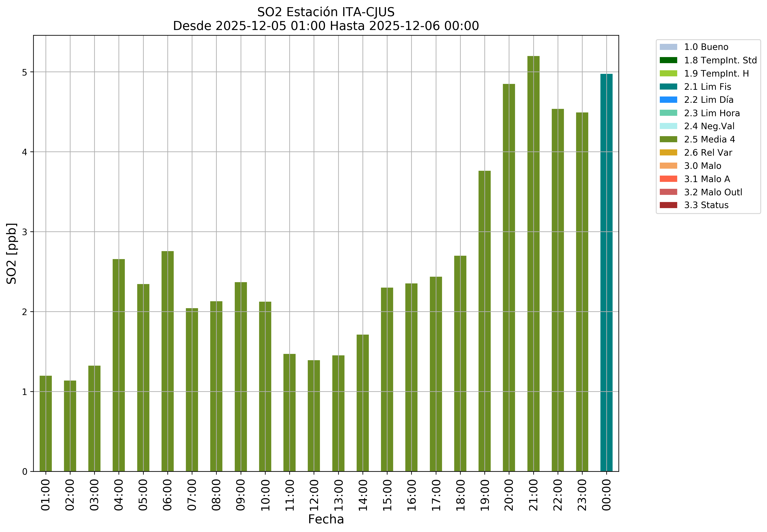Click the 23:00 x-axis tick label

582,495
